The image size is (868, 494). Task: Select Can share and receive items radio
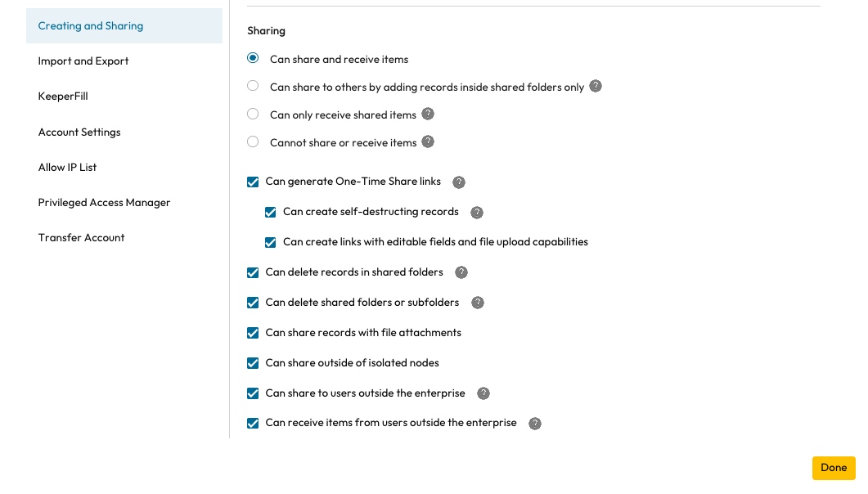coord(253,58)
